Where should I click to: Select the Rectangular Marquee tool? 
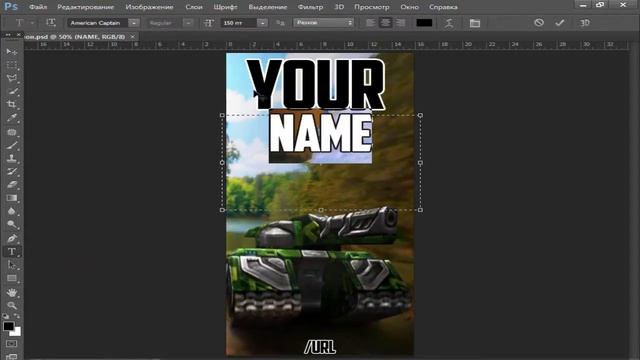tap(12, 65)
